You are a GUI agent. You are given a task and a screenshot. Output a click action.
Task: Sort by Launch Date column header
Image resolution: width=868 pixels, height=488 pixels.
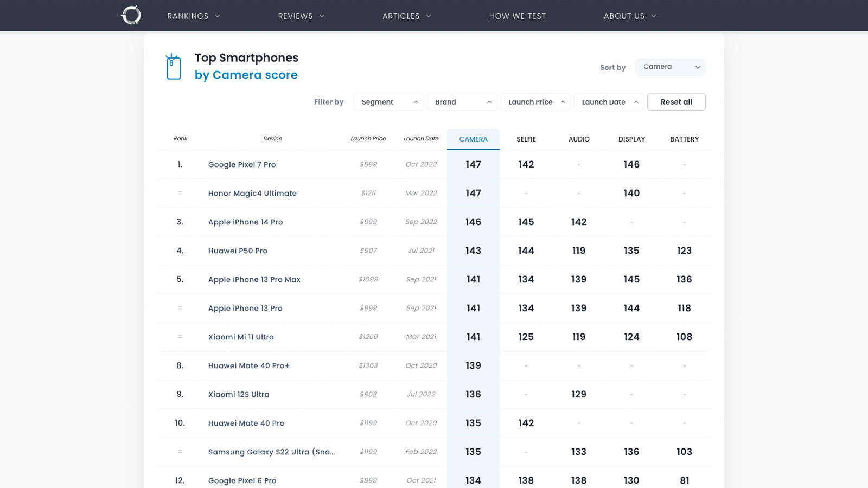pyautogui.click(x=421, y=139)
